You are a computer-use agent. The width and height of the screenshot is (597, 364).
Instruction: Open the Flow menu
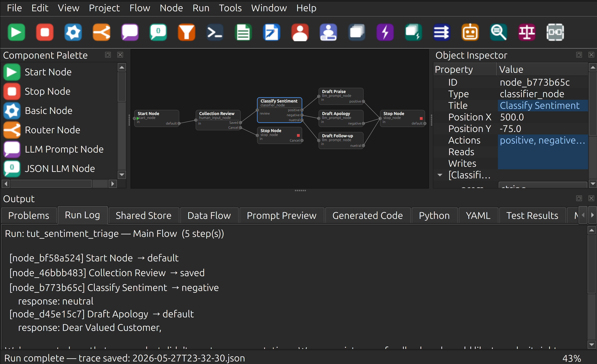click(x=140, y=8)
